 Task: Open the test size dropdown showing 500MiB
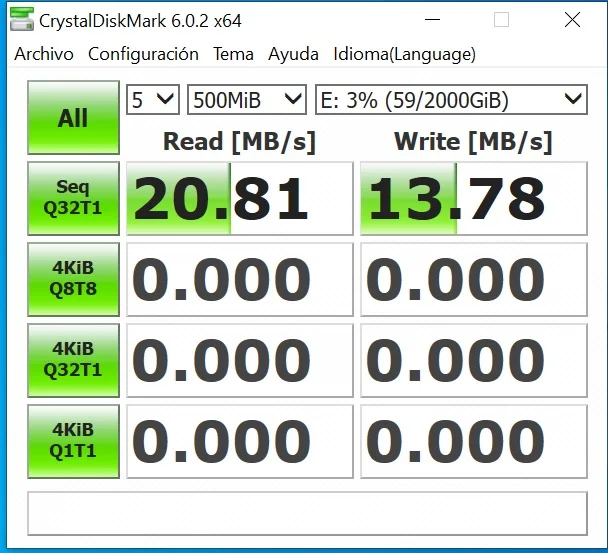click(x=247, y=100)
